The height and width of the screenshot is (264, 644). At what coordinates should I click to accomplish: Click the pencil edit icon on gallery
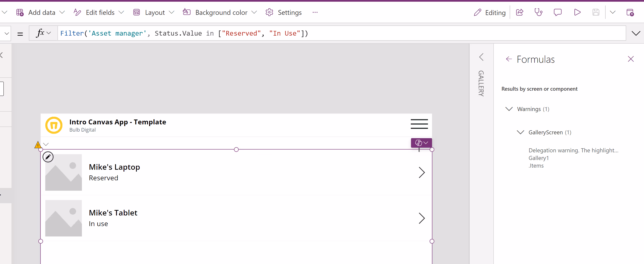48,157
